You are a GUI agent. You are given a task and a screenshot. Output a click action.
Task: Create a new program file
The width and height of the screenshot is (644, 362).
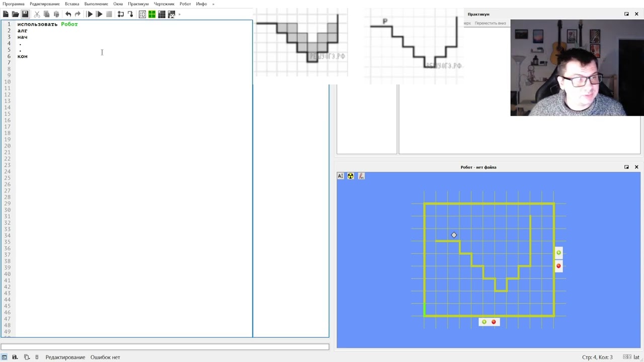pyautogui.click(x=6, y=14)
